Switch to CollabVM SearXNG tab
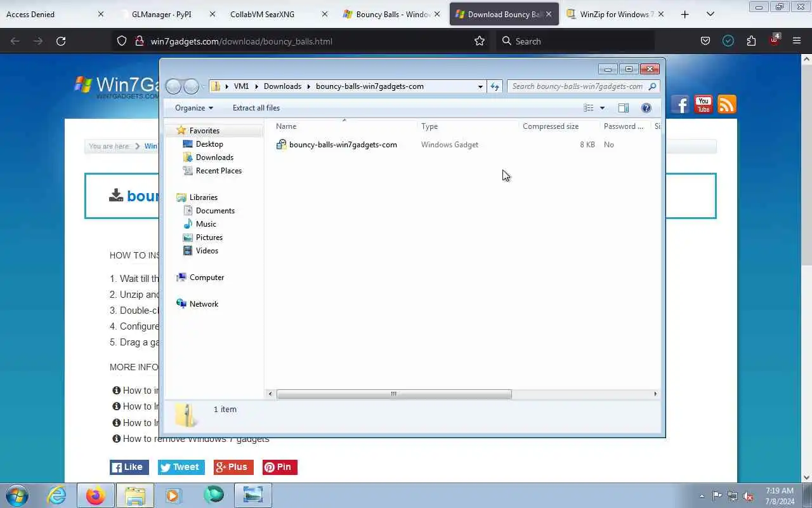Screen dimensions: 812x508 coord(278,14)
